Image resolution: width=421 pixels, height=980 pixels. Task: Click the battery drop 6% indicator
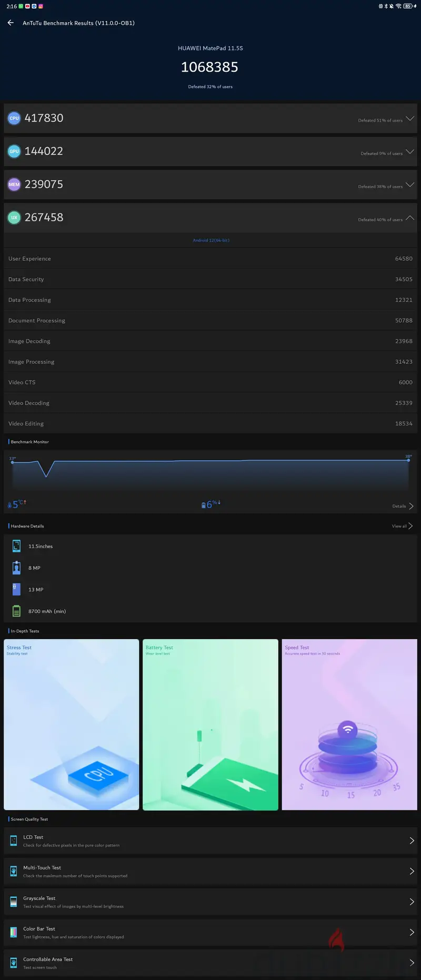coord(211,504)
